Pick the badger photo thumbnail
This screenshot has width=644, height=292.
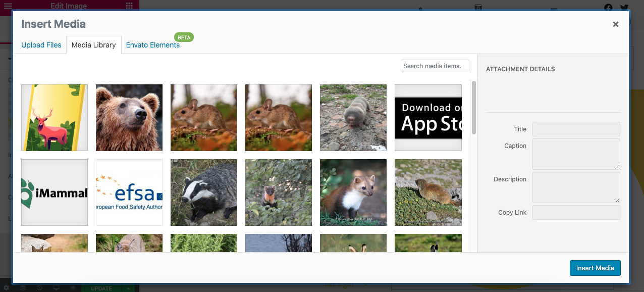coord(204,192)
